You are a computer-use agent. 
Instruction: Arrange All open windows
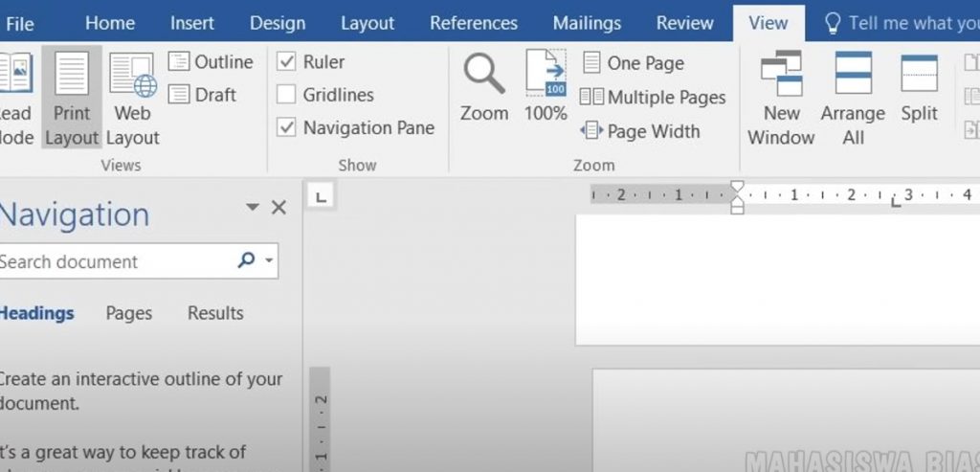pos(853,99)
